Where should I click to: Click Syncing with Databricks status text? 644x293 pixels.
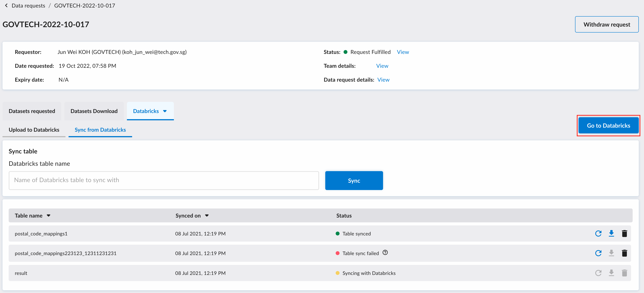369,273
